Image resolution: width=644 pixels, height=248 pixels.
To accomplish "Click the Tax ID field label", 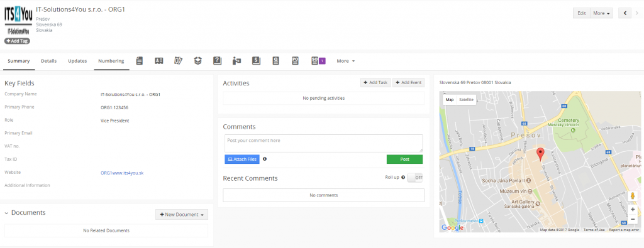I will pyautogui.click(x=10, y=159).
